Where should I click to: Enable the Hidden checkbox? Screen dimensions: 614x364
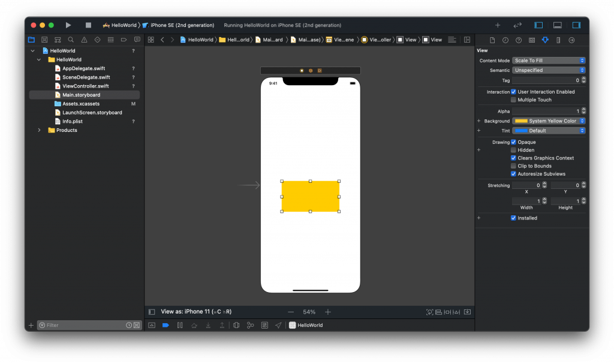click(x=513, y=150)
